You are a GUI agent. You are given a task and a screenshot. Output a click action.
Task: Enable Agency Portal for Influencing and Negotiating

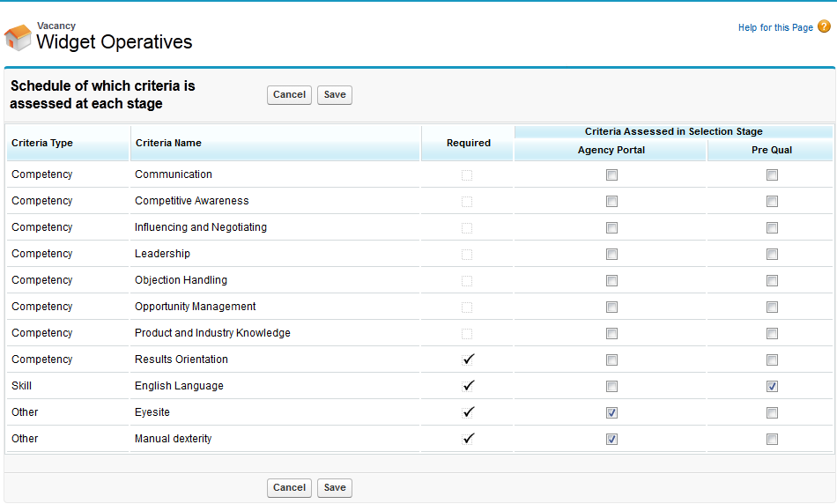tap(611, 227)
